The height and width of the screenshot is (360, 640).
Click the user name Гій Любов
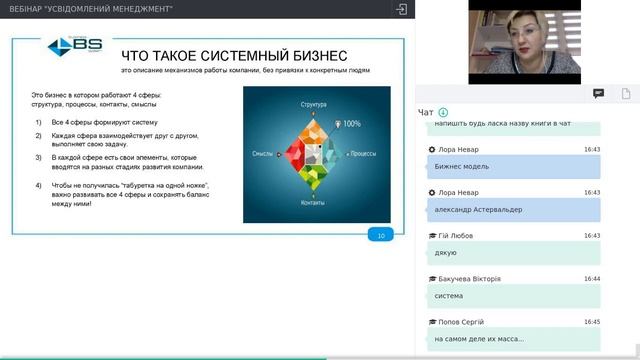(456, 236)
